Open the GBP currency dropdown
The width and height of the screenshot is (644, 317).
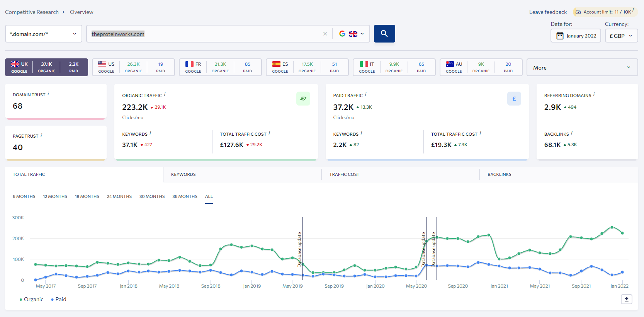(x=621, y=36)
